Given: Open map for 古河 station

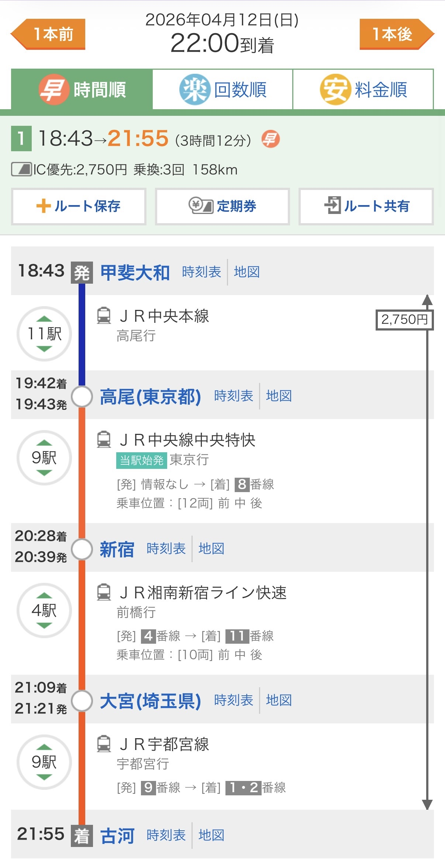Looking at the screenshot, I should [x=211, y=835].
